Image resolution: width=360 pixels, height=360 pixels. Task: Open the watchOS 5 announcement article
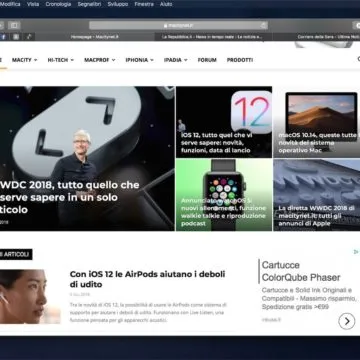point(223,212)
